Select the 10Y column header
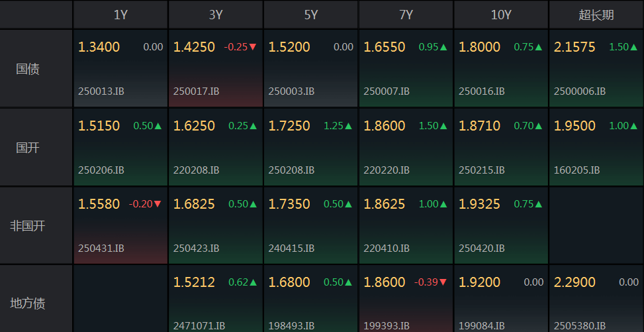The width and height of the screenshot is (644, 332). point(501,15)
